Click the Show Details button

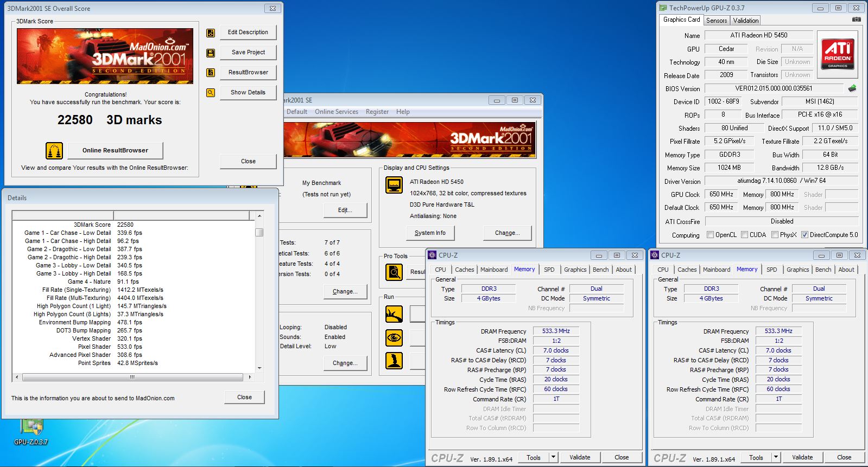coord(248,93)
